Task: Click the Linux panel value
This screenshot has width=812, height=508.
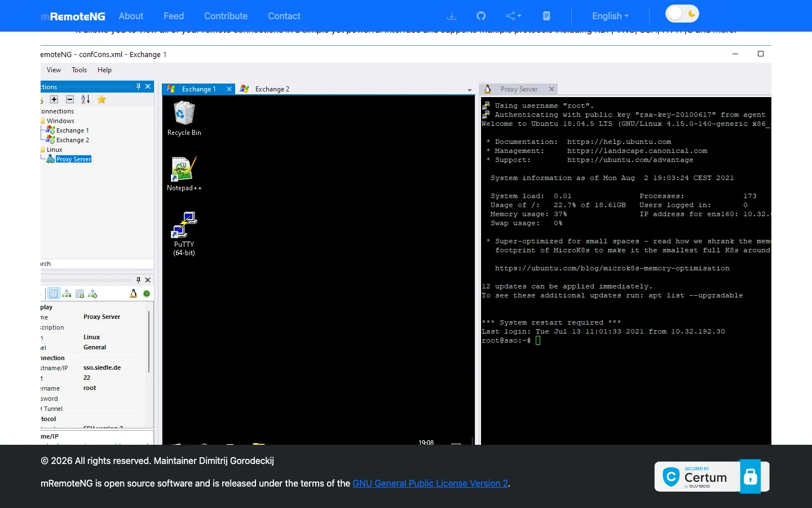Action: click(x=91, y=337)
